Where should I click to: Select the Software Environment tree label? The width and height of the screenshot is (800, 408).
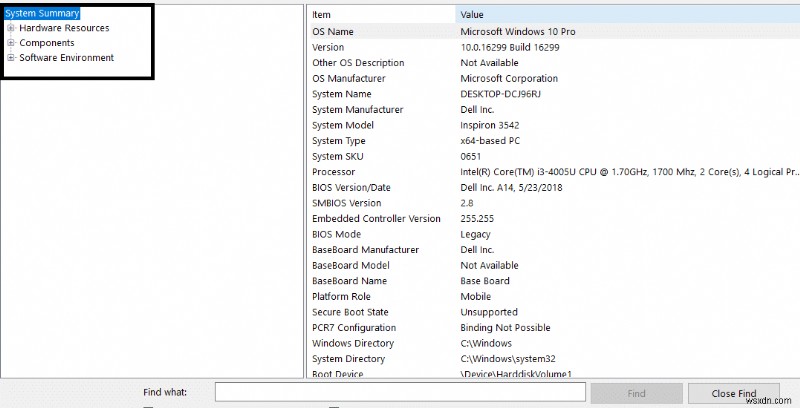pyautogui.click(x=67, y=58)
